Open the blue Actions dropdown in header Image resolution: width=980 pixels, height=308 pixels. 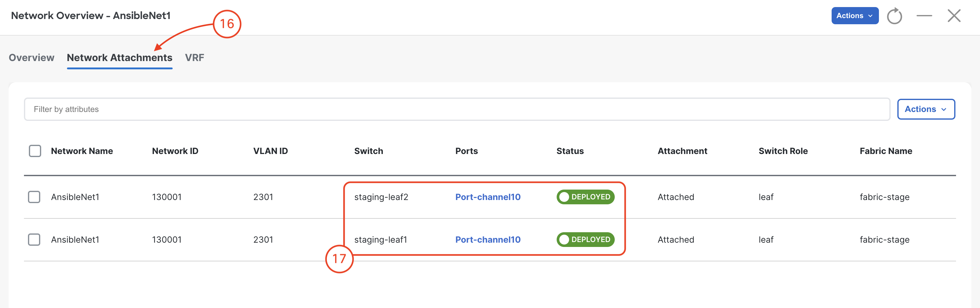[x=855, y=16]
